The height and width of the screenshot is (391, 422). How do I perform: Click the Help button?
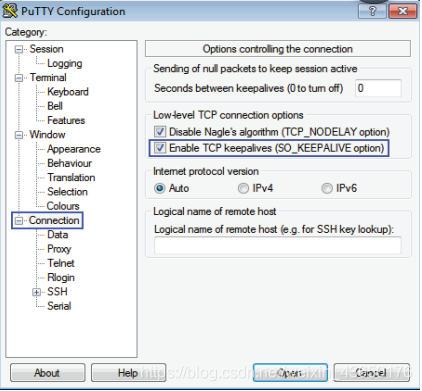[x=128, y=373]
